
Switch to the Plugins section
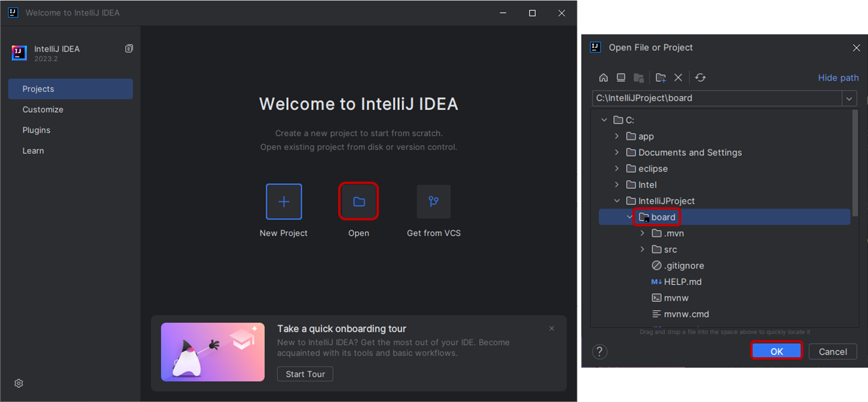(36, 130)
